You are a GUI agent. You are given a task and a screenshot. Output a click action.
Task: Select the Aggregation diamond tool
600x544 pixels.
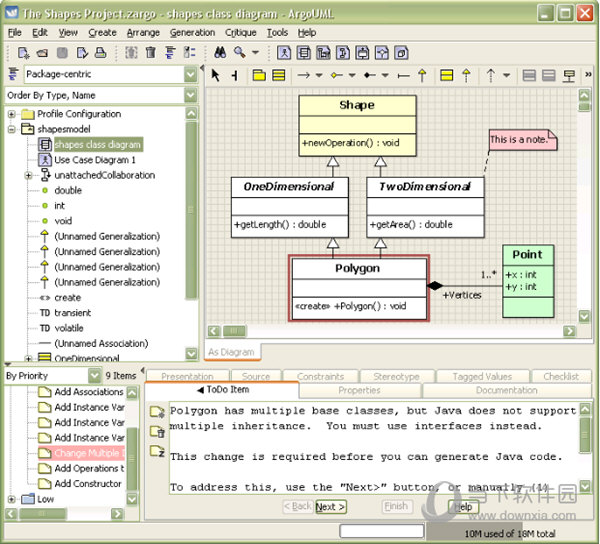[x=337, y=75]
